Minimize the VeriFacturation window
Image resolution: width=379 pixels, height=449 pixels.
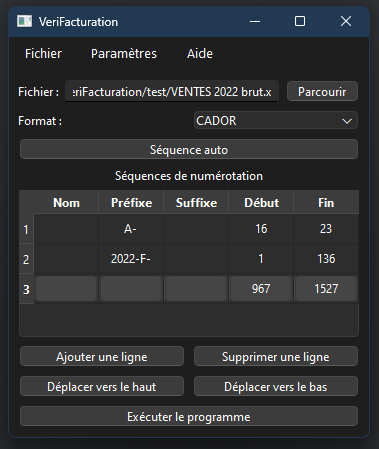click(x=255, y=22)
